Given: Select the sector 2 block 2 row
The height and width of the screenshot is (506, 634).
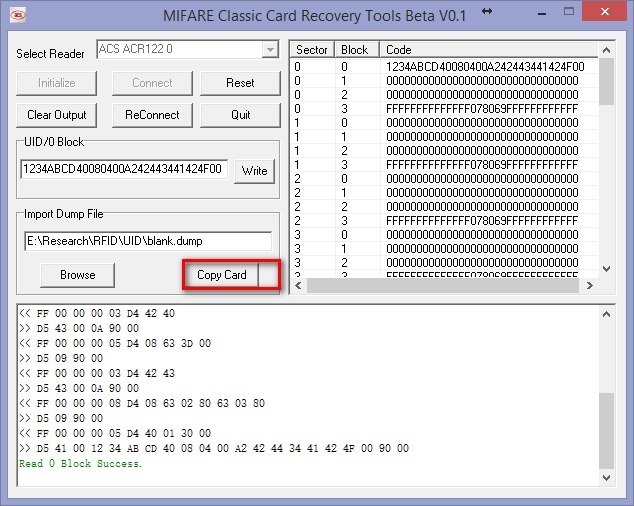Looking at the screenshot, I should (444, 207).
